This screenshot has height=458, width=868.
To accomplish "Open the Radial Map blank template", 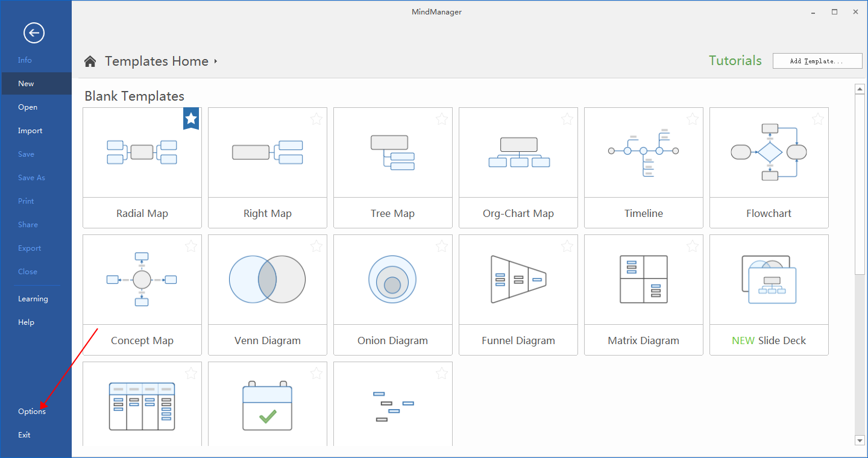I will tap(142, 152).
